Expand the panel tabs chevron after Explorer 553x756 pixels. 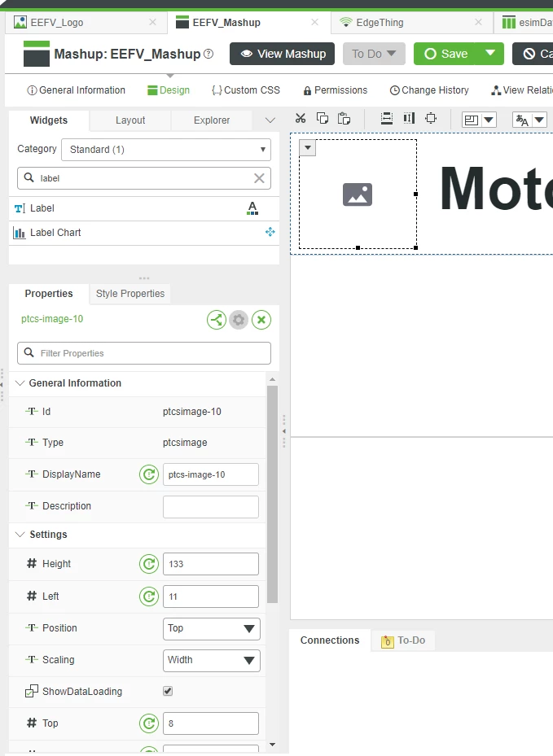270,120
